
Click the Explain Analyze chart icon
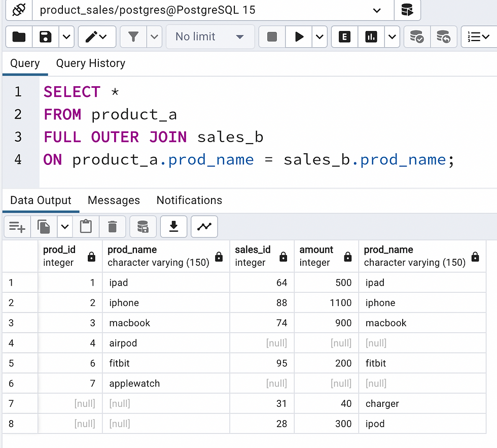[x=371, y=37]
